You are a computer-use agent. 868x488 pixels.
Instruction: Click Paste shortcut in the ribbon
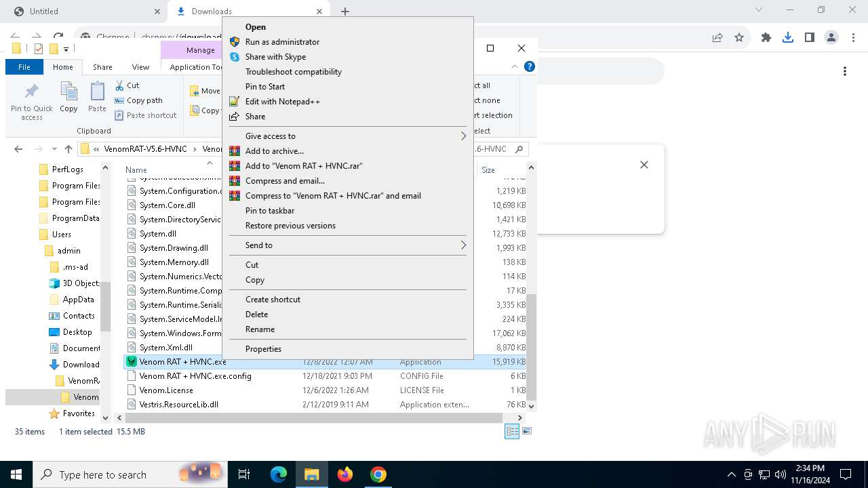tap(145, 115)
